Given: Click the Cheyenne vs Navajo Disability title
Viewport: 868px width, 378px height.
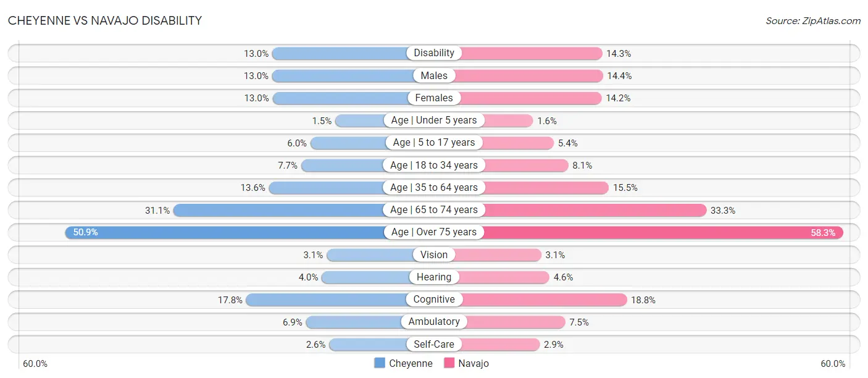Looking at the screenshot, I should (105, 20).
